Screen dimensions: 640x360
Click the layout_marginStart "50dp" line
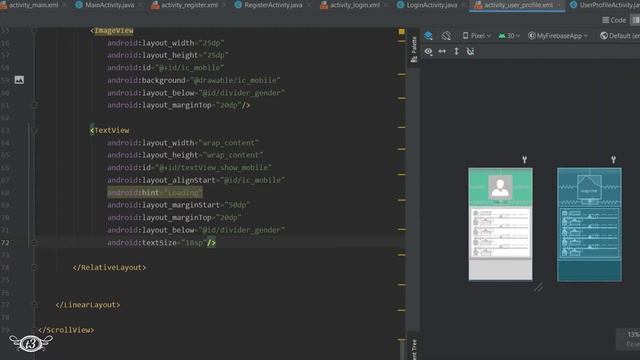point(178,205)
